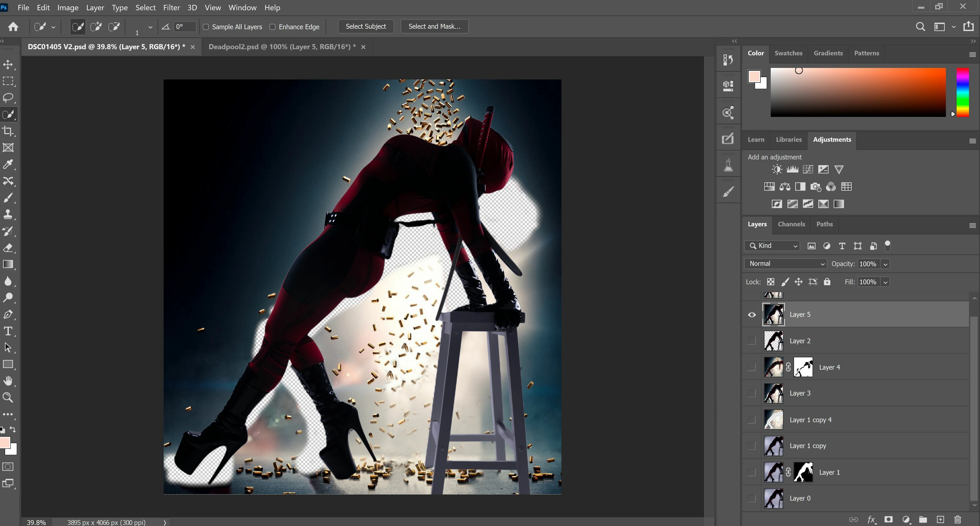Choose the Clone Stamp tool
The width and height of the screenshot is (980, 526).
click(x=8, y=215)
